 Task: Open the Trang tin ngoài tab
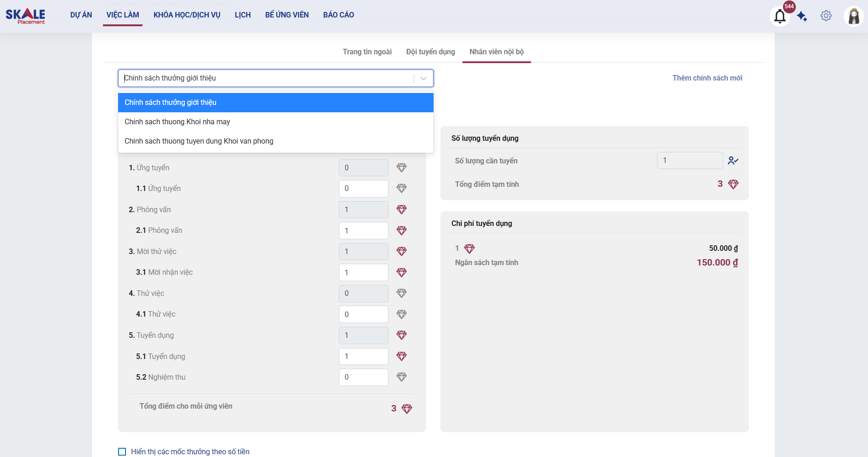click(x=367, y=52)
